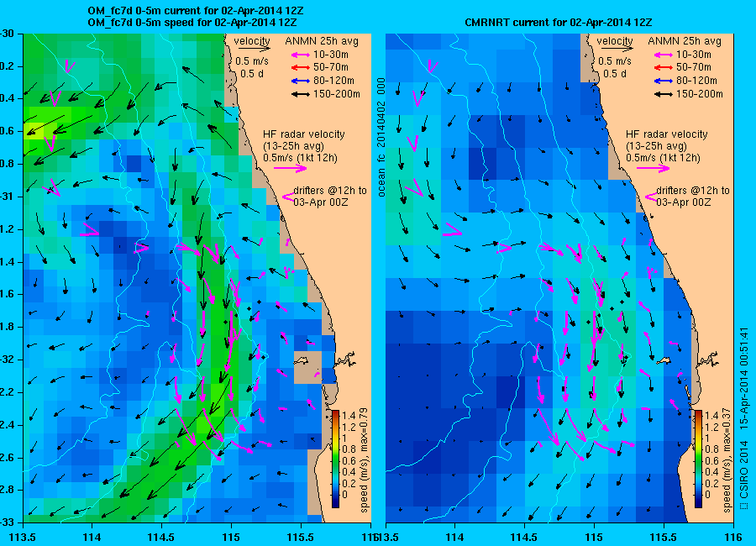This screenshot has width=756, height=546.
Task: Click the Rottnest Island outline in the OM_fc7d map
Action: point(302,360)
